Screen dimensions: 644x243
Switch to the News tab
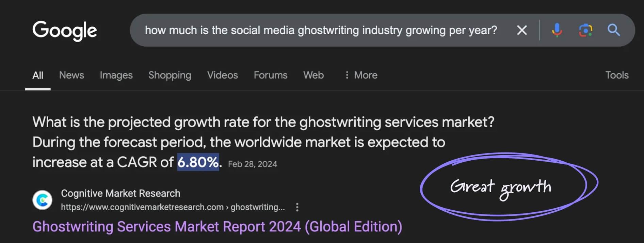71,75
